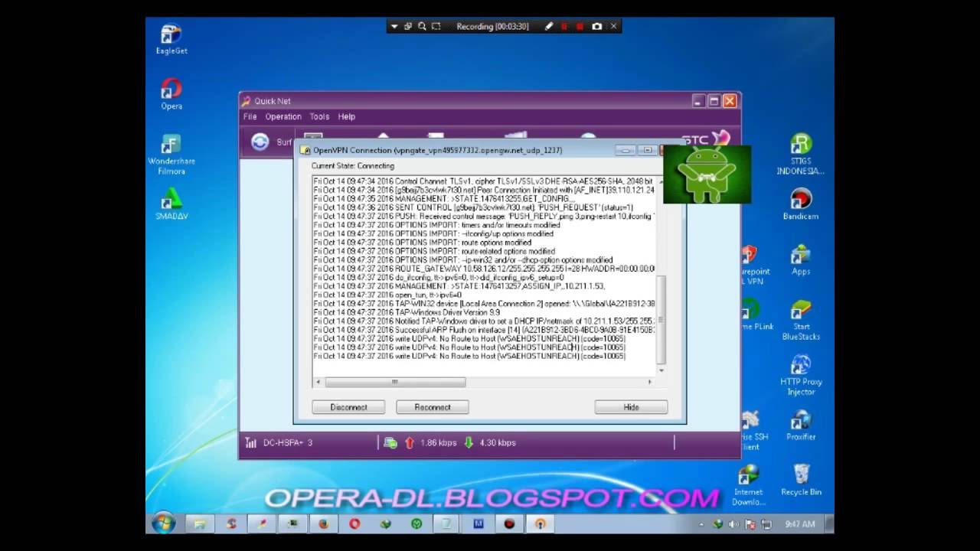Click the red upload arrow icon
Screen dimensions: 980x551
[409, 442]
